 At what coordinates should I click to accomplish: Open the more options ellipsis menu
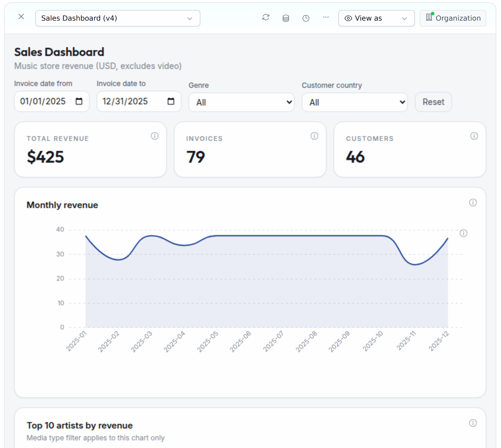pyautogui.click(x=326, y=17)
